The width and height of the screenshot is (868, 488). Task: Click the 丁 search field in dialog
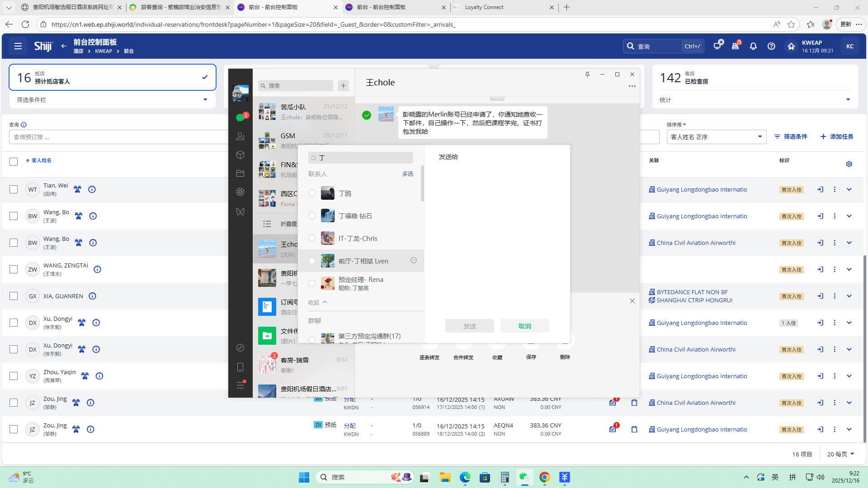point(362,158)
